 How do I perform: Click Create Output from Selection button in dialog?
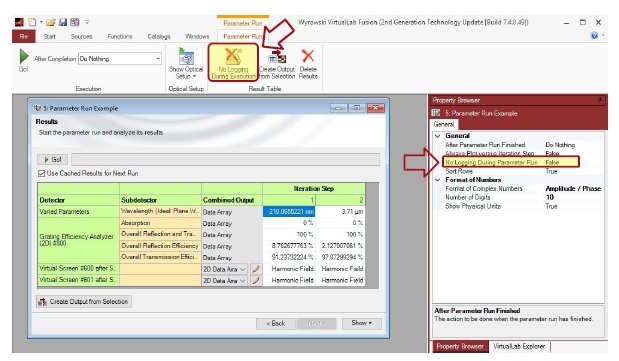click(x=84, y=301)
